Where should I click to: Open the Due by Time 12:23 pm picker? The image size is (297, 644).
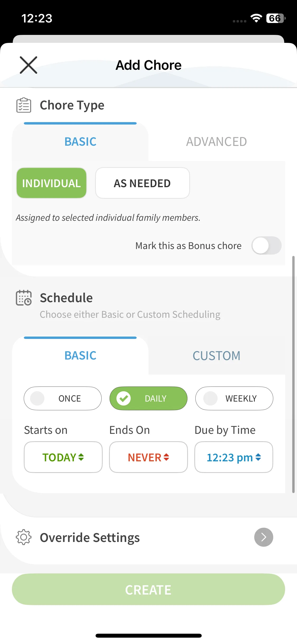point(234,457)
